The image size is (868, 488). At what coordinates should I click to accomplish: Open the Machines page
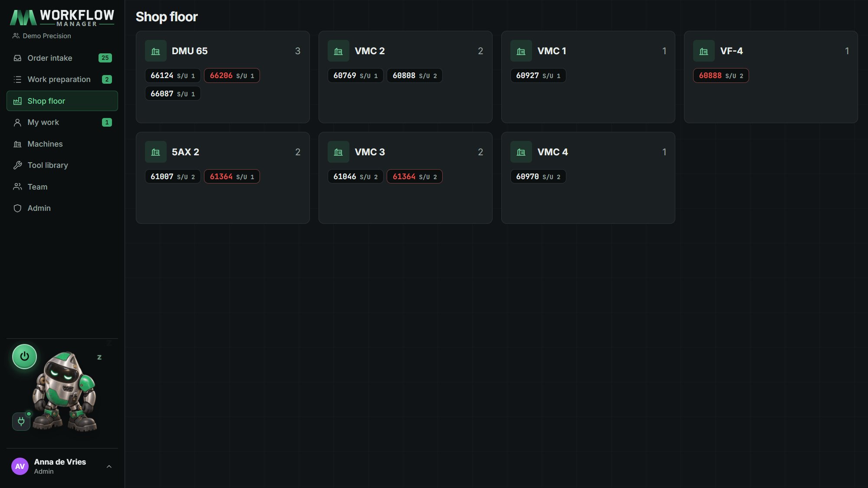click(62, 144)
